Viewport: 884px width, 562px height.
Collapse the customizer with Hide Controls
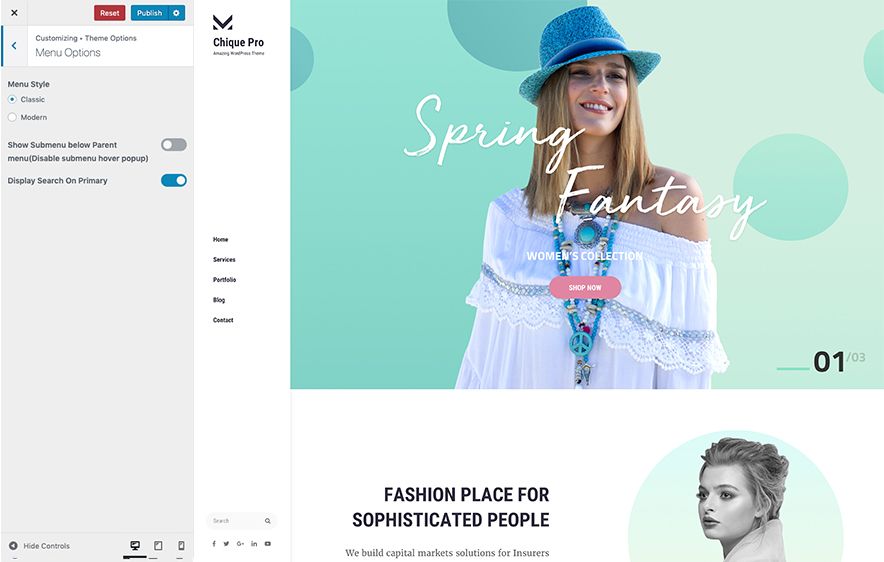[39, 546]
